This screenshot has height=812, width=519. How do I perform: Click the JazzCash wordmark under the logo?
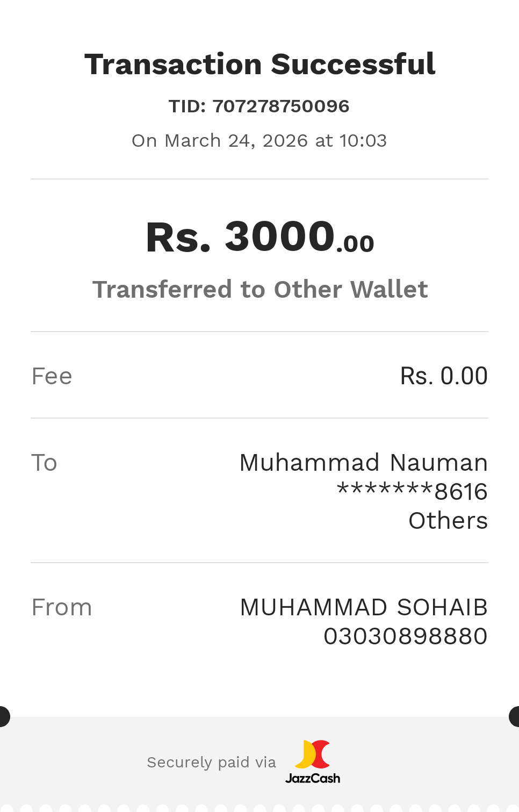(x=313, y=778)
